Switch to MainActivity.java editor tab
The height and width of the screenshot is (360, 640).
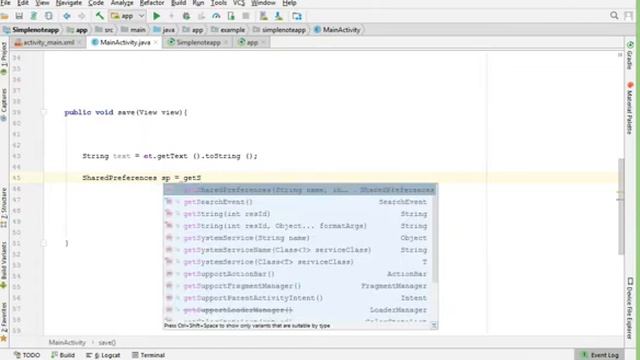coord(125,42)
